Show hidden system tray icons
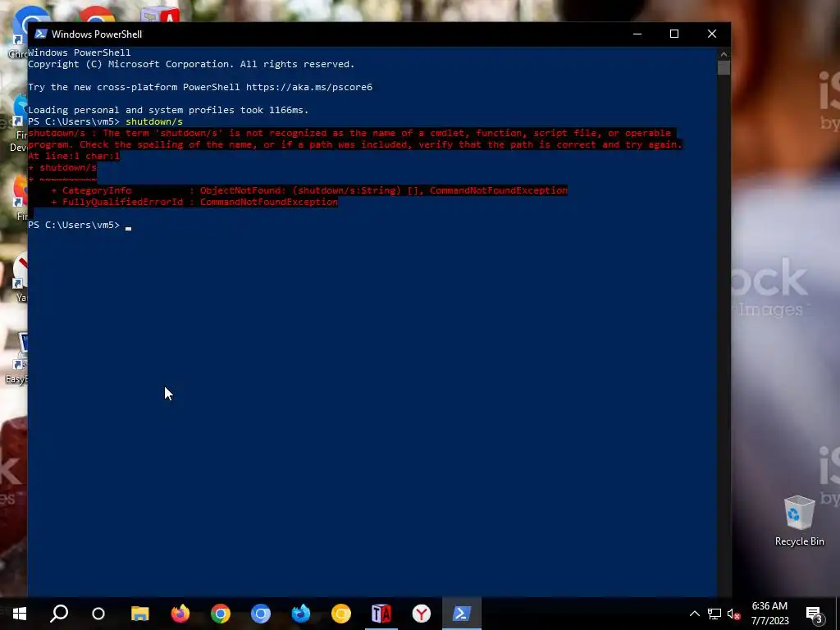This screenshot has height=630, width=840. pyautogui.click(x=694, y=614)
